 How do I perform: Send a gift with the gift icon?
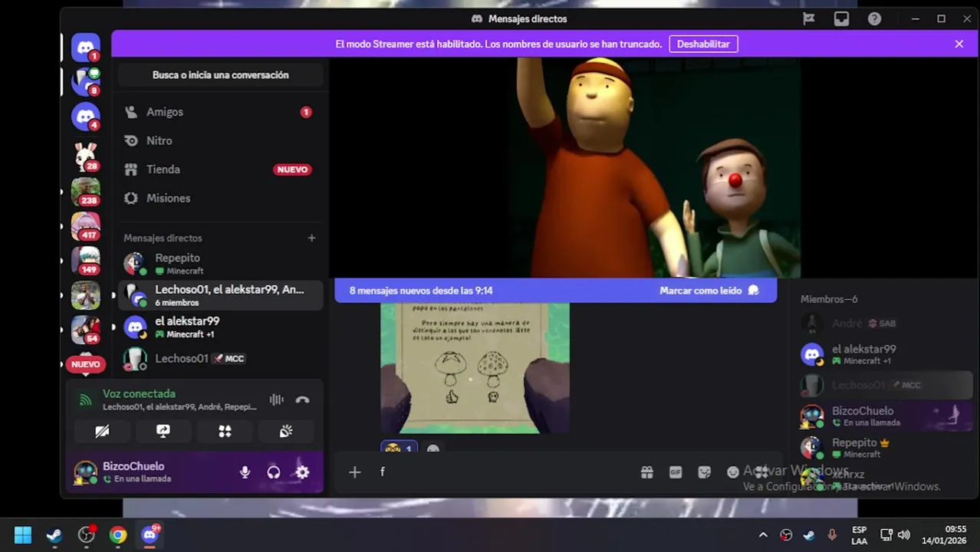coord(647,472)
